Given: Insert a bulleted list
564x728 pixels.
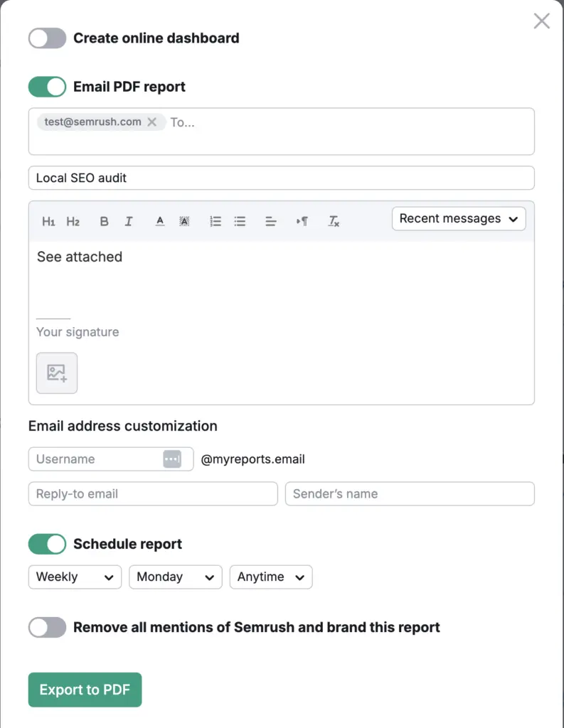Looking at the screenshot, I should 240,222.
